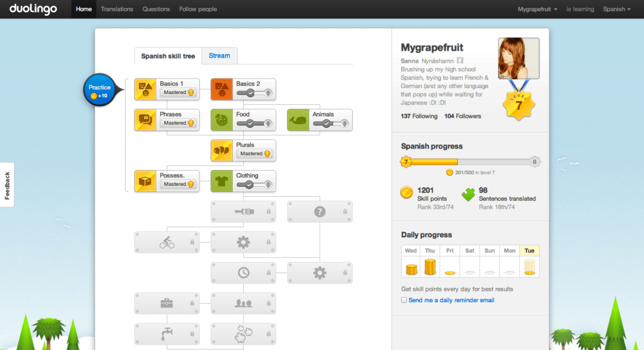View the 137 Following list
The height and width of the screenshot is (350, 644).
[419, 116]
